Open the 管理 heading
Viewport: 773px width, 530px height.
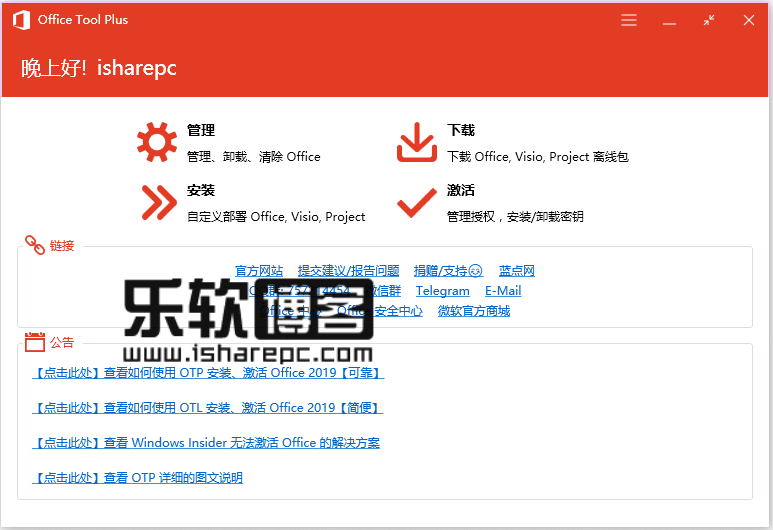[201, 130]
